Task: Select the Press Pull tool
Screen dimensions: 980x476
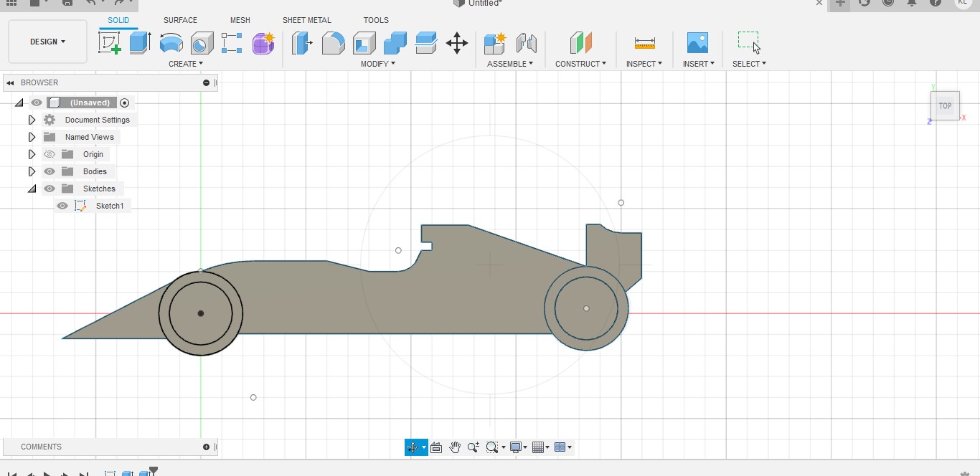Action: tap(302, 43)
